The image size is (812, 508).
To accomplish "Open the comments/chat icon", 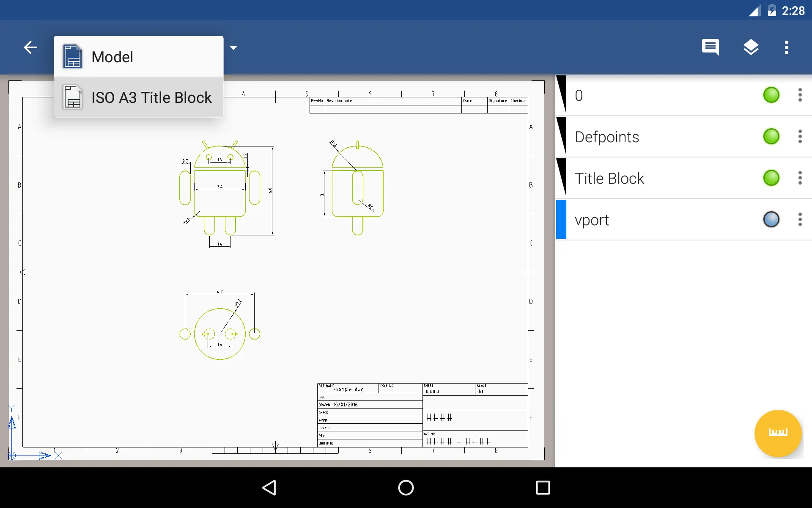I will [711, 48].
